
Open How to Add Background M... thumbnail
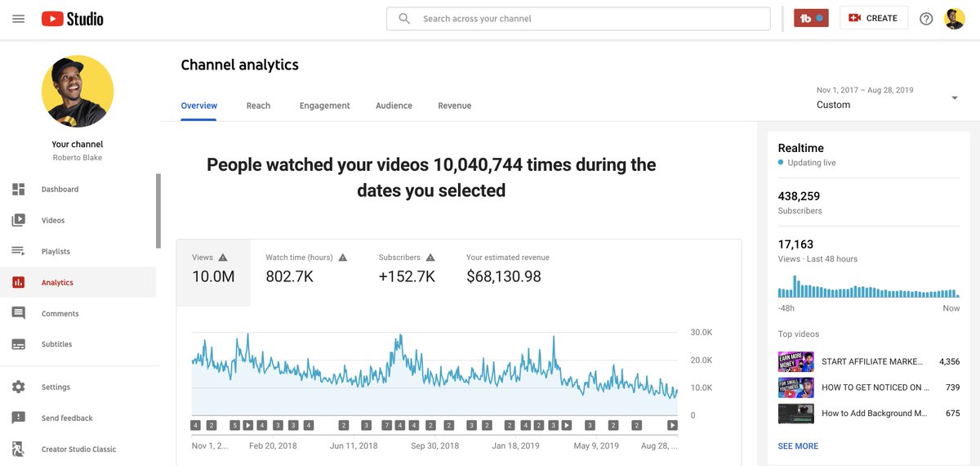tap(796, 414)
